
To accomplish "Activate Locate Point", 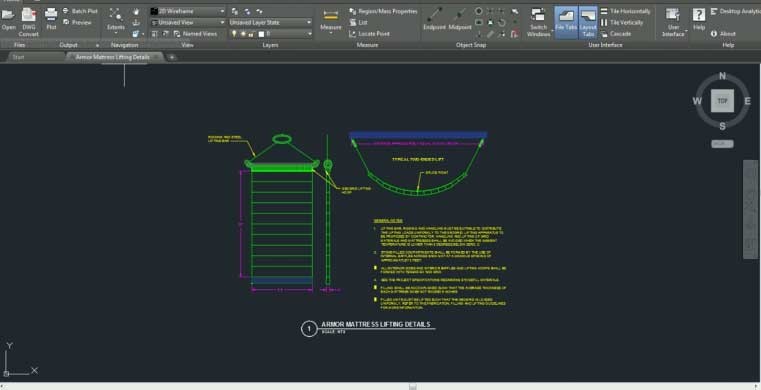I will coord(370,33).
